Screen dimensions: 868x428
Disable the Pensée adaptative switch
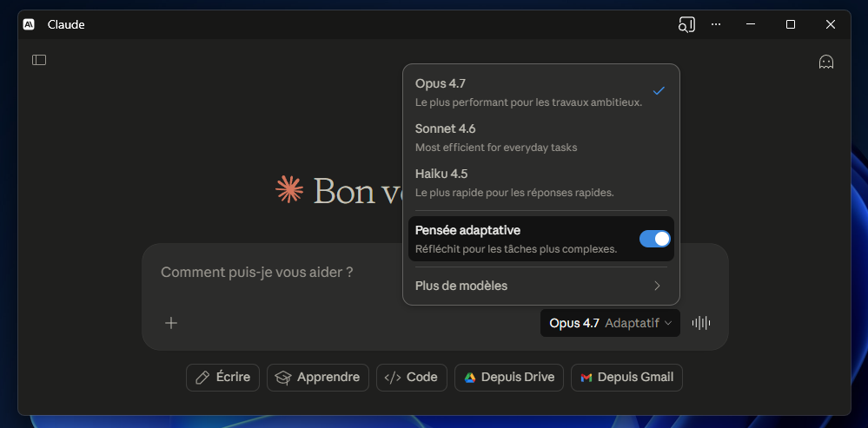pos(654,239)
